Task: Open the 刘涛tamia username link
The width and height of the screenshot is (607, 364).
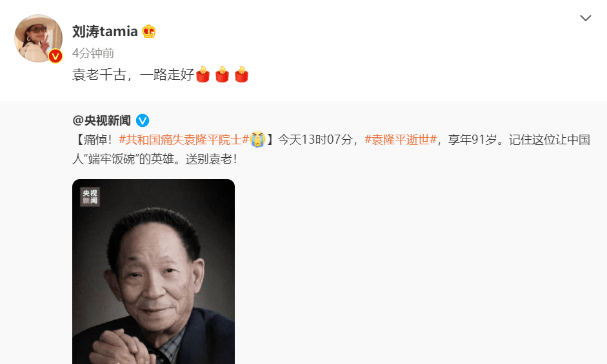Action: 105,32
